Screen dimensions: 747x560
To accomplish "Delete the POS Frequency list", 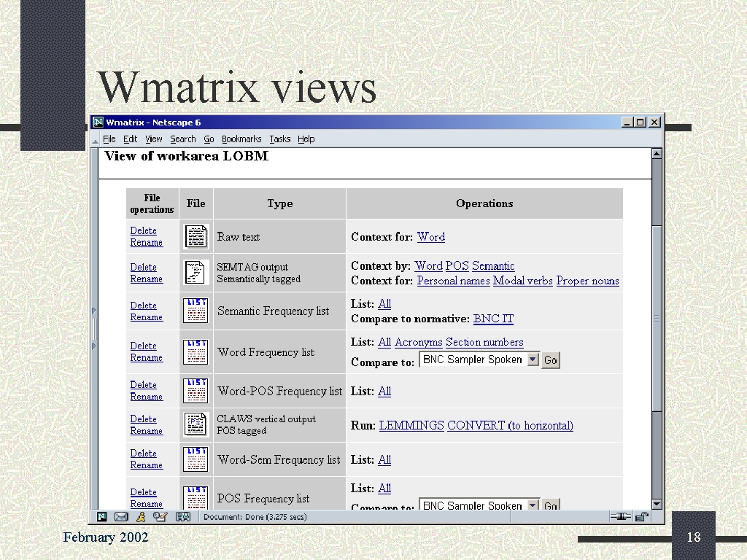I will point(144,492).
